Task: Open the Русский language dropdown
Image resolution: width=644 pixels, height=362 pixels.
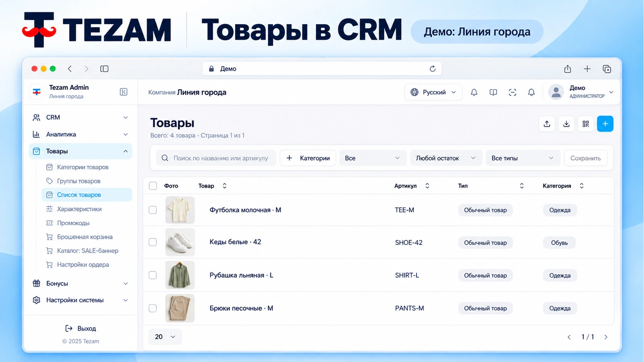Action: (x=433, y=92)
